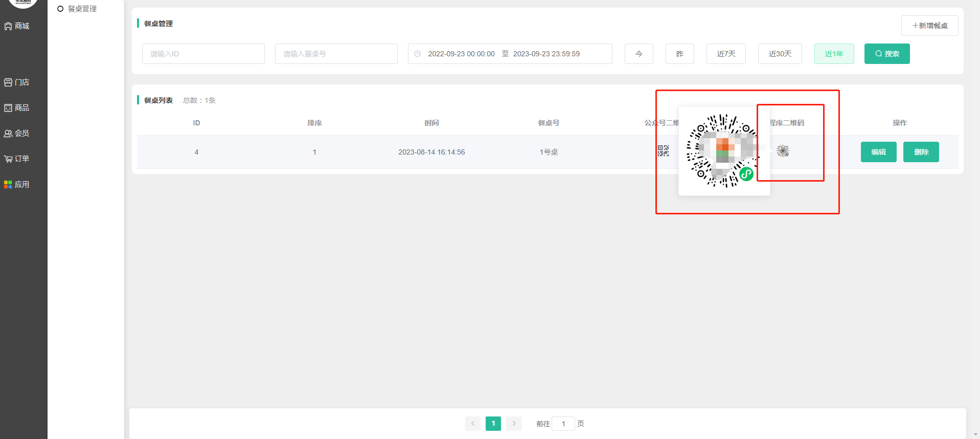The height and width of the screenshot is (439, 980).
Task: Filter by 近30天 time range
Action: point(780,54)
